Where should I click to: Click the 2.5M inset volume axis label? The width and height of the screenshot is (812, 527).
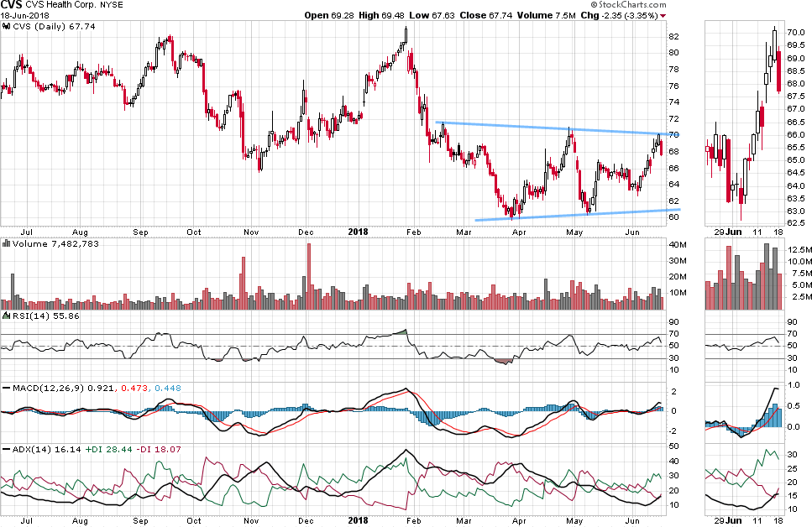799,296
